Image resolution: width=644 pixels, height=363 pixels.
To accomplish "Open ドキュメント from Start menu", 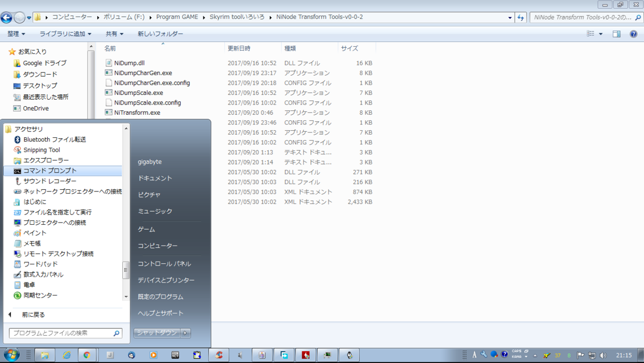I will click(x=155, y=178).
